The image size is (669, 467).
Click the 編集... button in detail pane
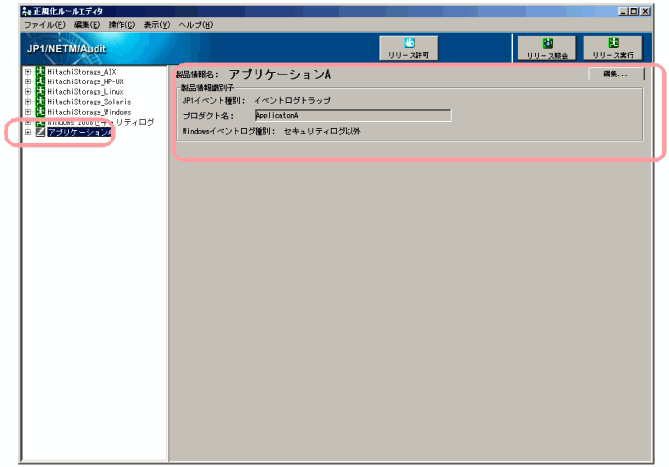click(x=616, y=74)
